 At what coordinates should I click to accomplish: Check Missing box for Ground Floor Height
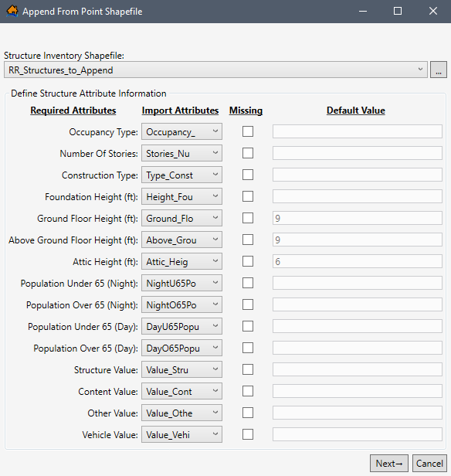pos(248,218)
